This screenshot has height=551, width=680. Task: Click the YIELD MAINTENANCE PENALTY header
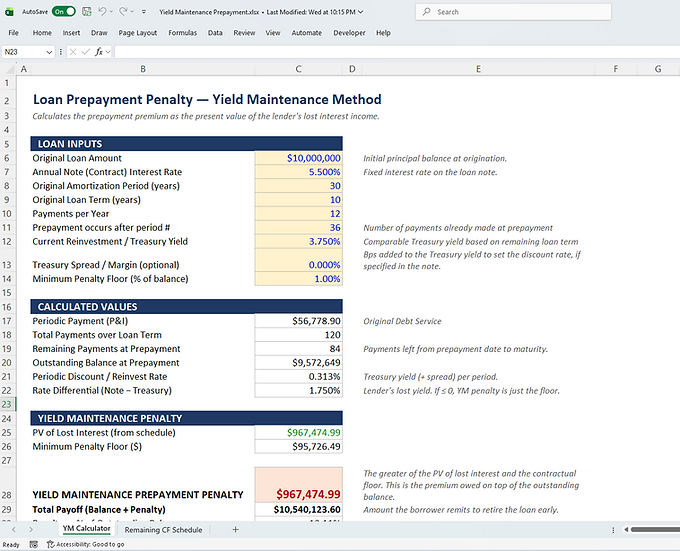(x=186, y=418)
